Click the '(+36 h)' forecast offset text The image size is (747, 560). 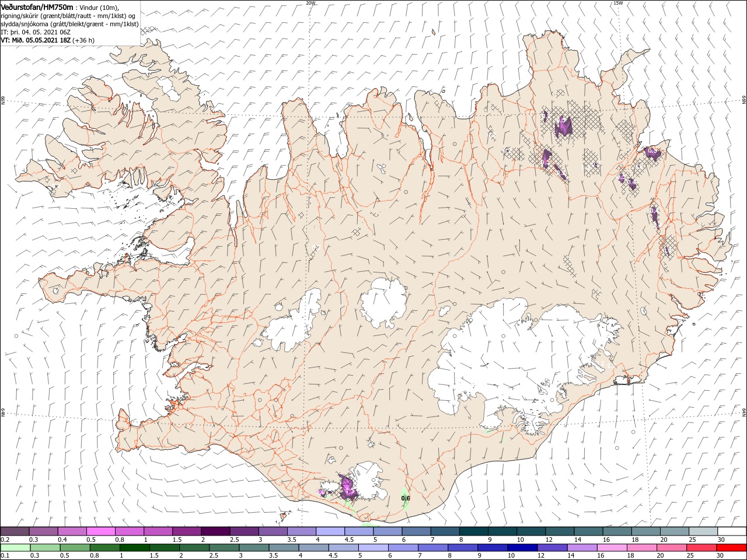[x=84, y=40]
